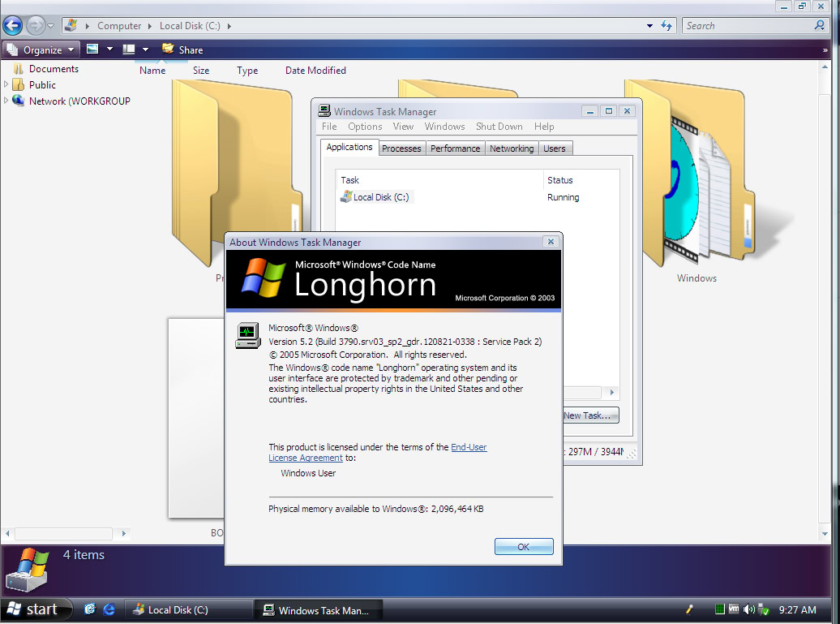Open Task Manager View menu
840x624 pixels.
click(x=403, y=127)
